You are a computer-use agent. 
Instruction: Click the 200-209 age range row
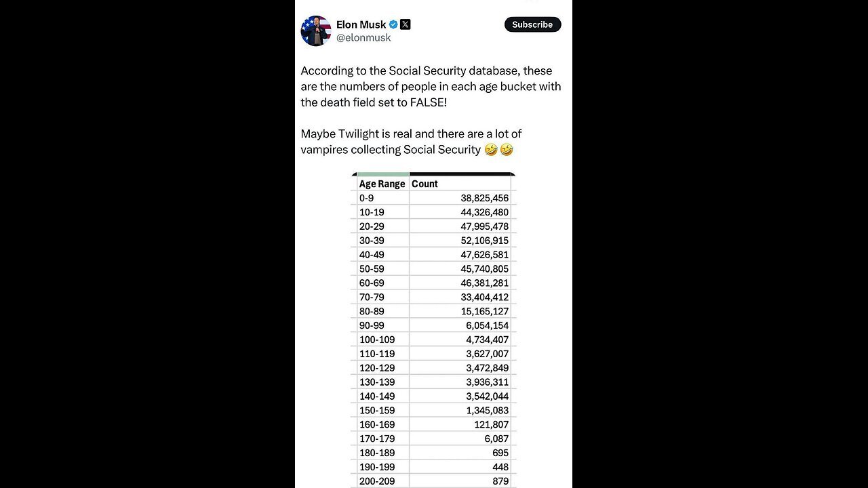pos(435,481)
